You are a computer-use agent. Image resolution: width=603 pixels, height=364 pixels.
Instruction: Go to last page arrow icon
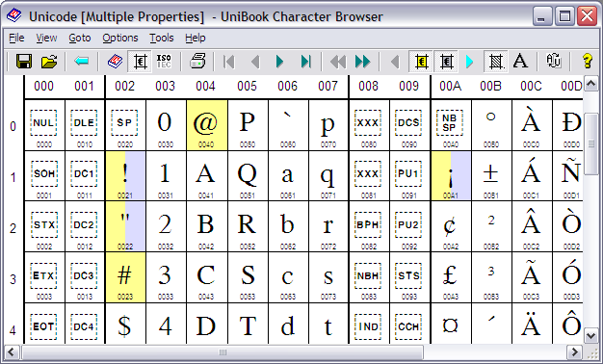306,62
